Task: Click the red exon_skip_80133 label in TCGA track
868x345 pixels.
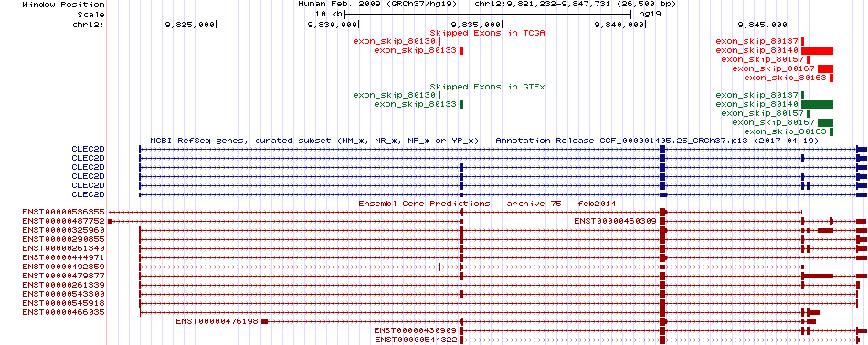Action: (415, 51)
